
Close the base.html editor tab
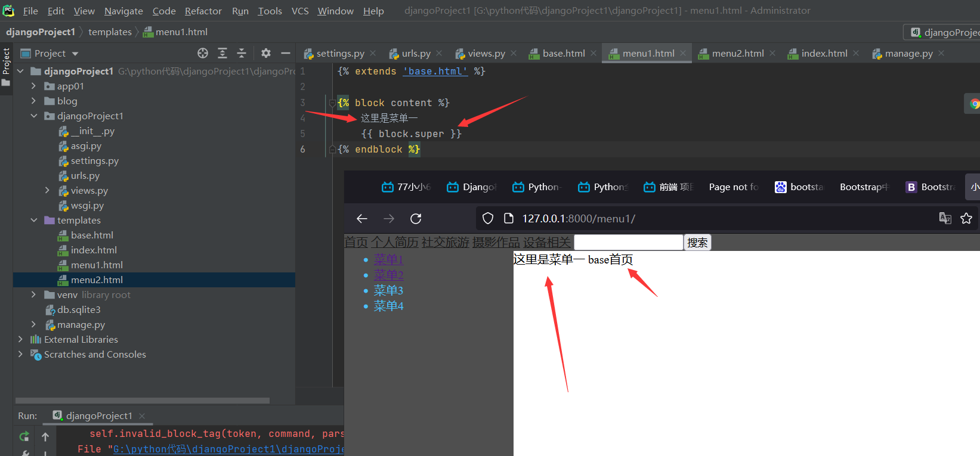click(x=593, y=53)
